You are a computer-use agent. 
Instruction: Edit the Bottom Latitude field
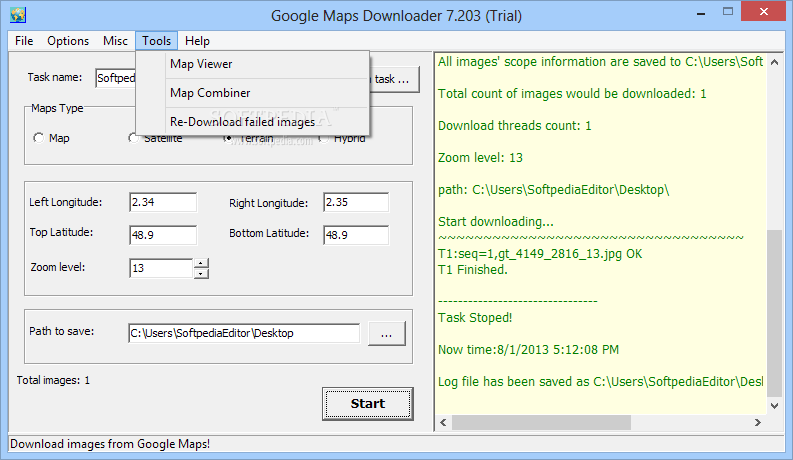(356, 235)
